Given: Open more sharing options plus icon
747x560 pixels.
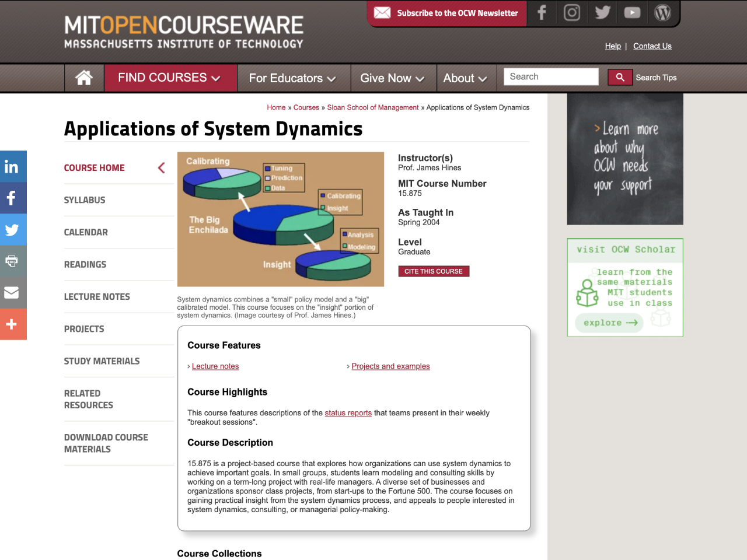Looking at the screenshot, I should (13, 324).
